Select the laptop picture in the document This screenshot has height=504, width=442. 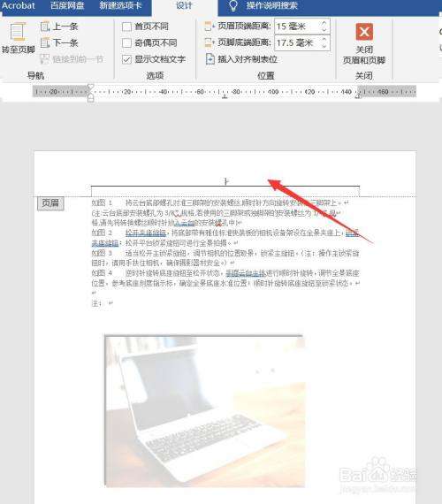click(x=205, y=410)
